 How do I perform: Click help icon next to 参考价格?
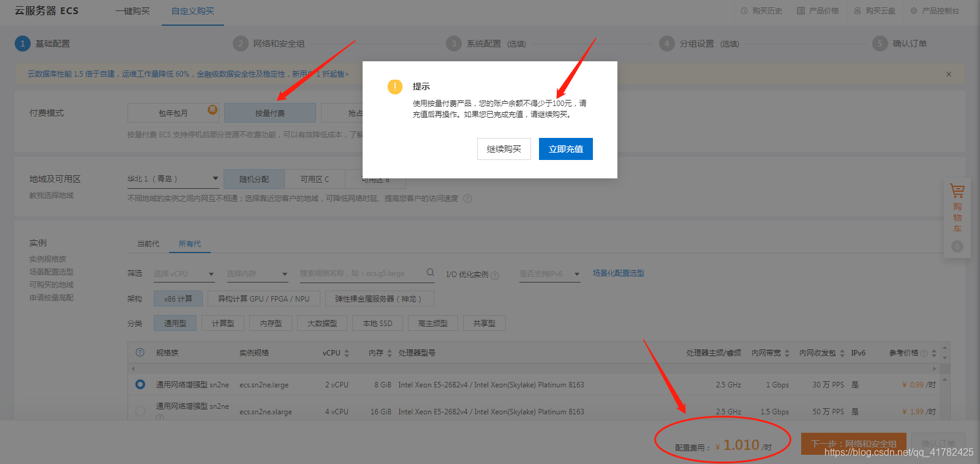click(x=924, y=353)
